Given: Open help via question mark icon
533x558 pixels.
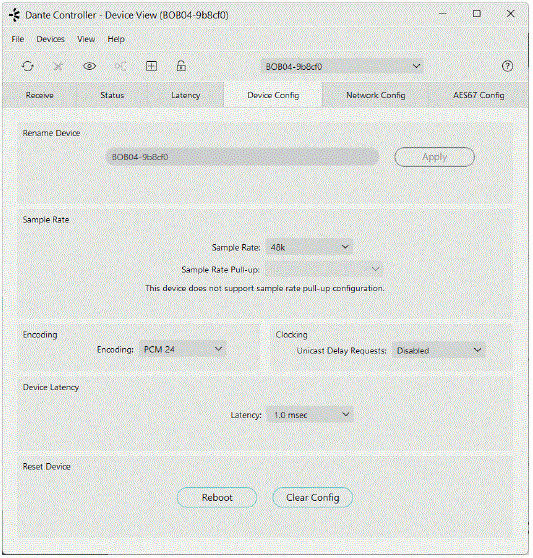Looking at the screenshot, I should pos(507,66).
